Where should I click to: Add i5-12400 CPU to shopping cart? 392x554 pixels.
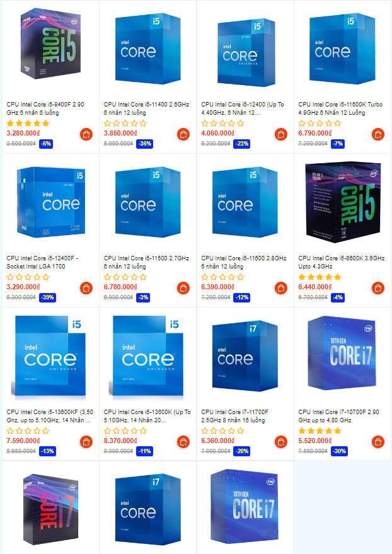point(280,134)
